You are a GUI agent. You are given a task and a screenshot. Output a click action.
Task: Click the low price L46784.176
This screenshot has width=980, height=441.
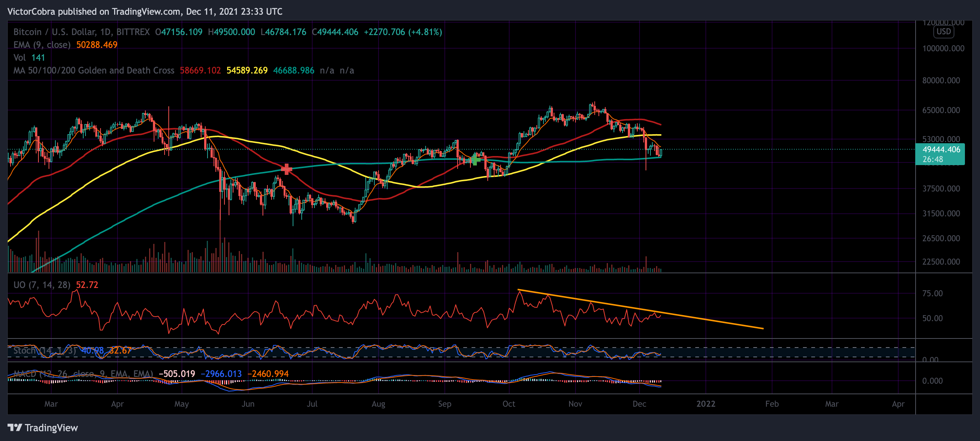click(284, 32)
